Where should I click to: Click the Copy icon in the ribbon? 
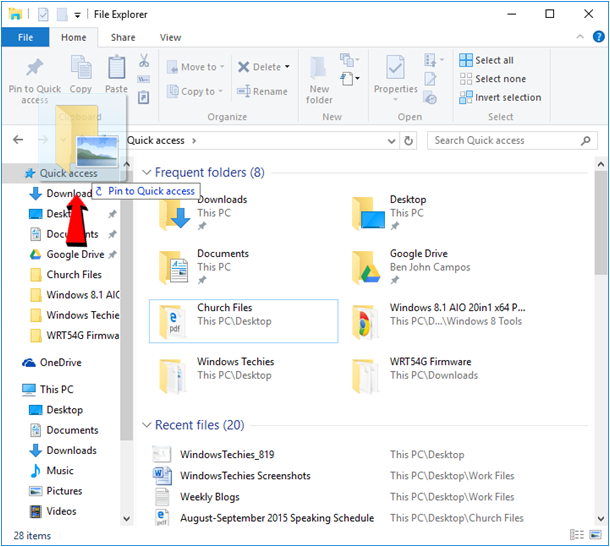tap(81, 67)
